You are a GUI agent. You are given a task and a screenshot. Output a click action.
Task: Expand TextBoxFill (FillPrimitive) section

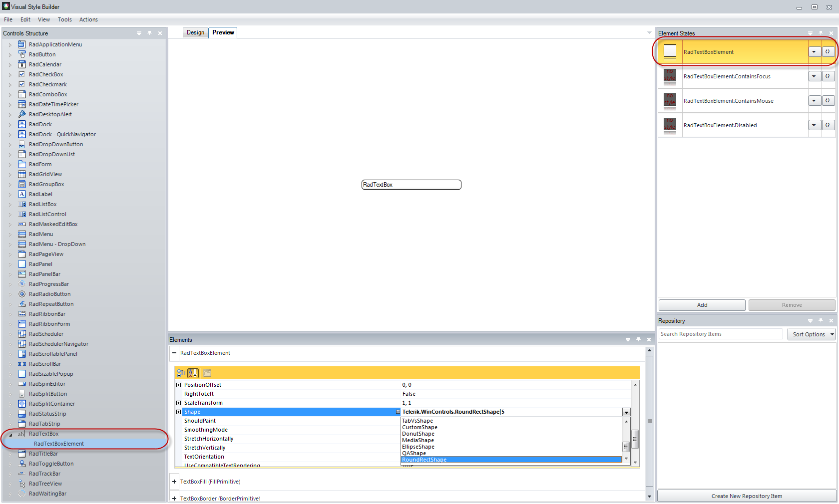coord(174,482)
